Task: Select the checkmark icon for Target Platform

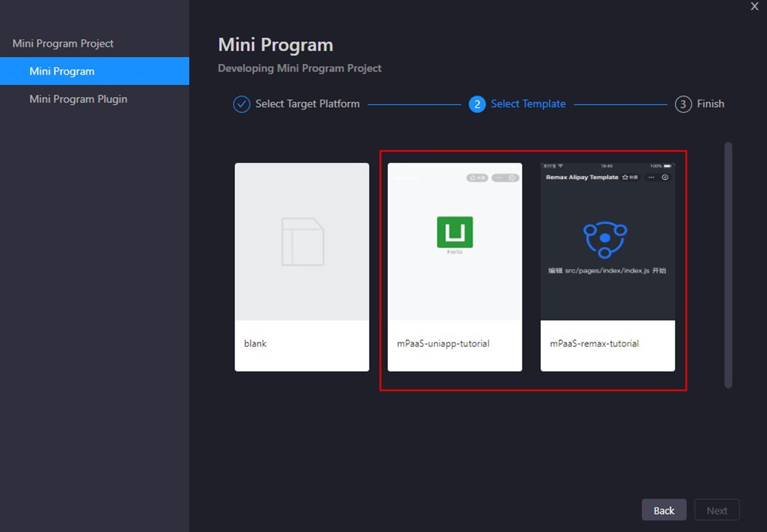Action: [242, 104]
